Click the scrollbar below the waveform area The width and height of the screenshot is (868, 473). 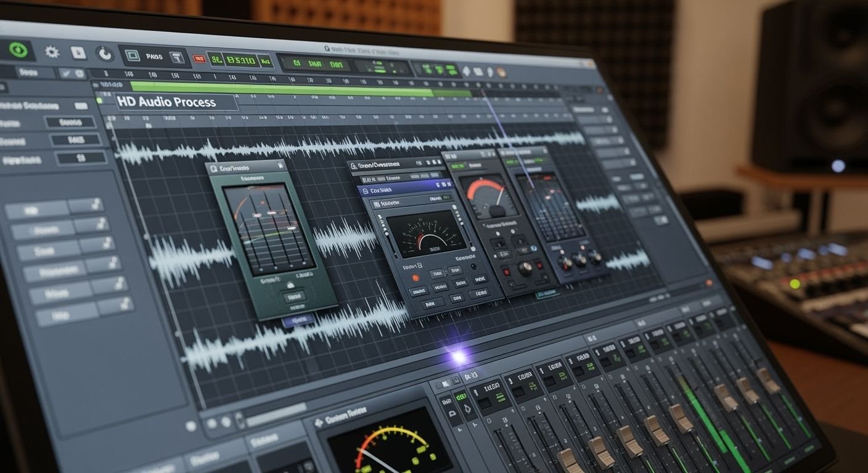pyautogui.click(x=277, y=414)
